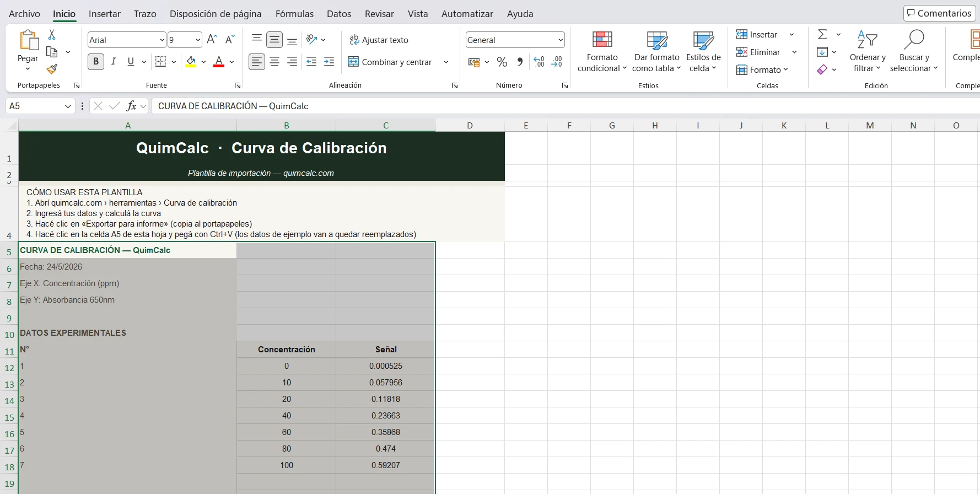The width and height of the screenshot is (980, 494).
Task: Open Ordenar y filtrar menu
Action: (x=868, y=51)
